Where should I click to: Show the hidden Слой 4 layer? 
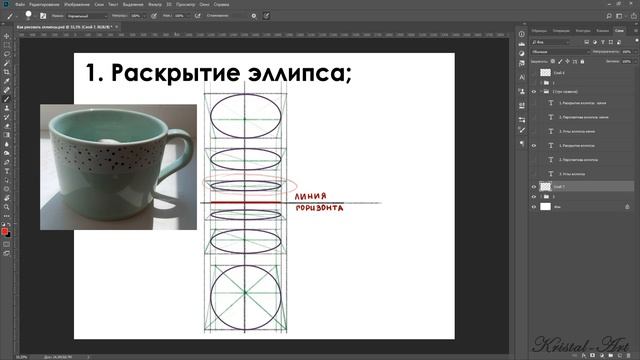point(533,73)
